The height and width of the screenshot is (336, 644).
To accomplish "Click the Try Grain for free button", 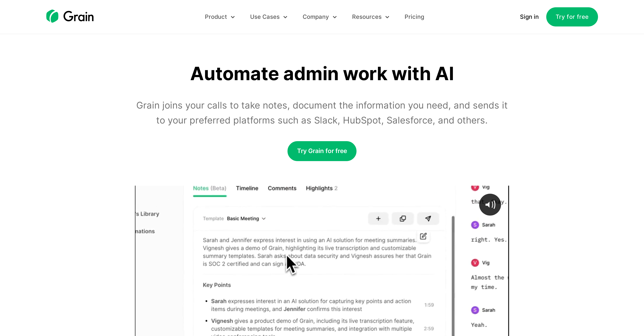I will (x=322, y=151).
